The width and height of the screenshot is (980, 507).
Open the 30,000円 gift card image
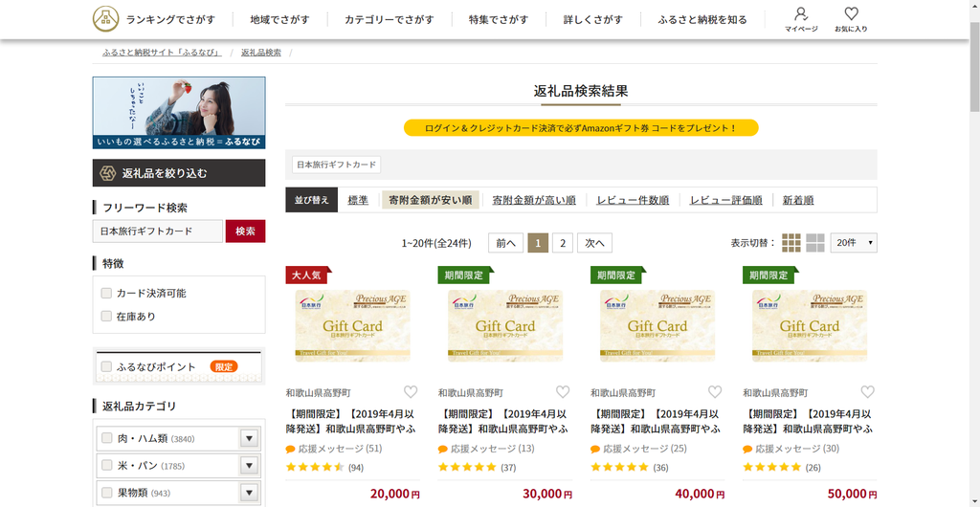pyautogui.click(x=505, y=325)
